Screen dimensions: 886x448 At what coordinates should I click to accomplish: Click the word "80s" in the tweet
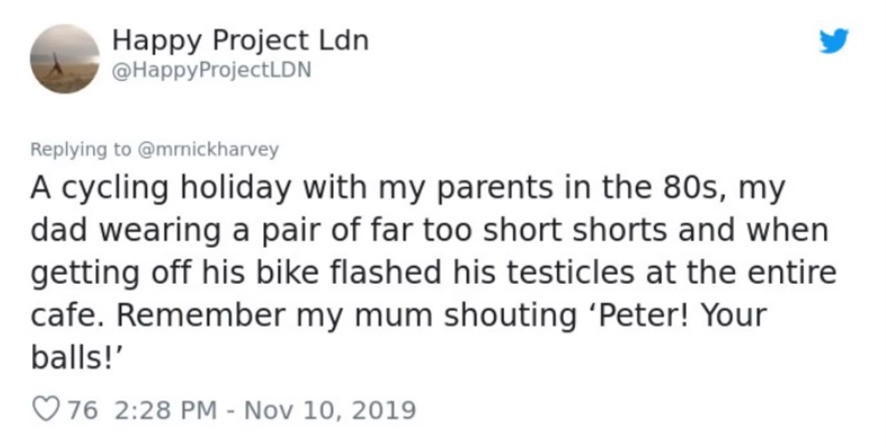(699, 187)
